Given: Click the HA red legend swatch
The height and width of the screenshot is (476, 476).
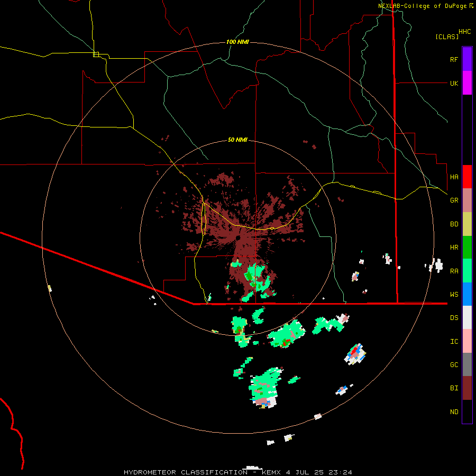Looking at the screenshot, I should [x=467, y=177].
